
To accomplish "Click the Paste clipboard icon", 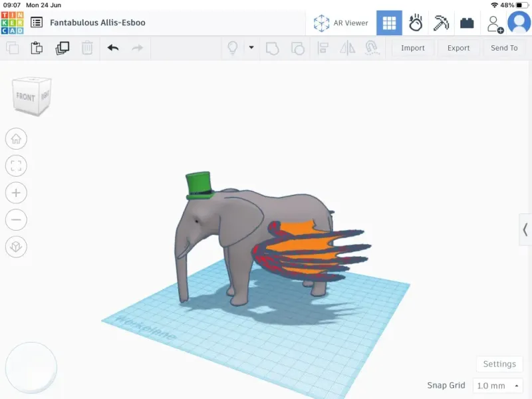I will tap(37, 48).
